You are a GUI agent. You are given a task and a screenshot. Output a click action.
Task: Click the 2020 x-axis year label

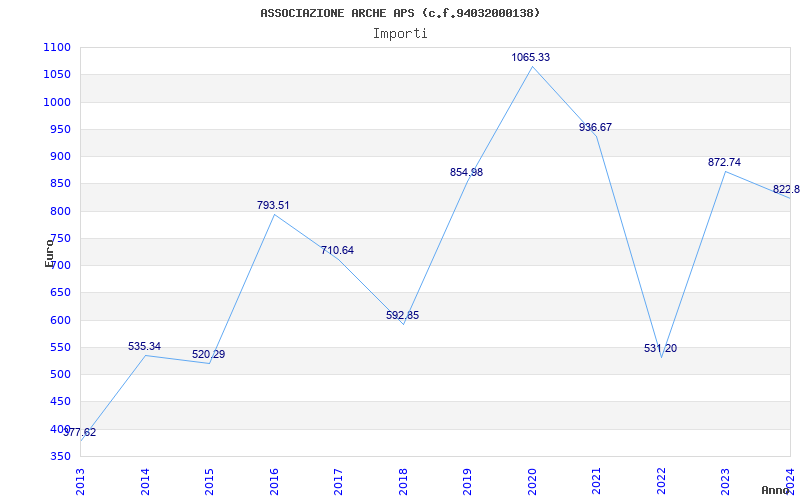[532, 481]
